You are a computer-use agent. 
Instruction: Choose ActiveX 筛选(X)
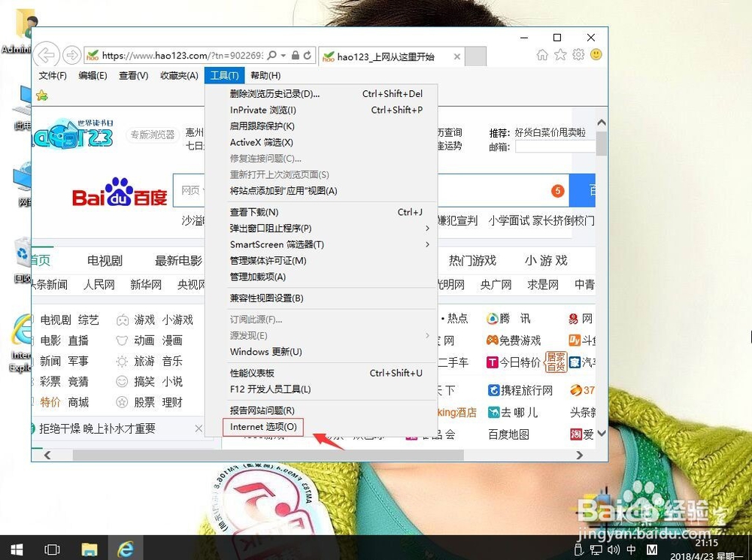pyautogui.click(x=321, y=142)
